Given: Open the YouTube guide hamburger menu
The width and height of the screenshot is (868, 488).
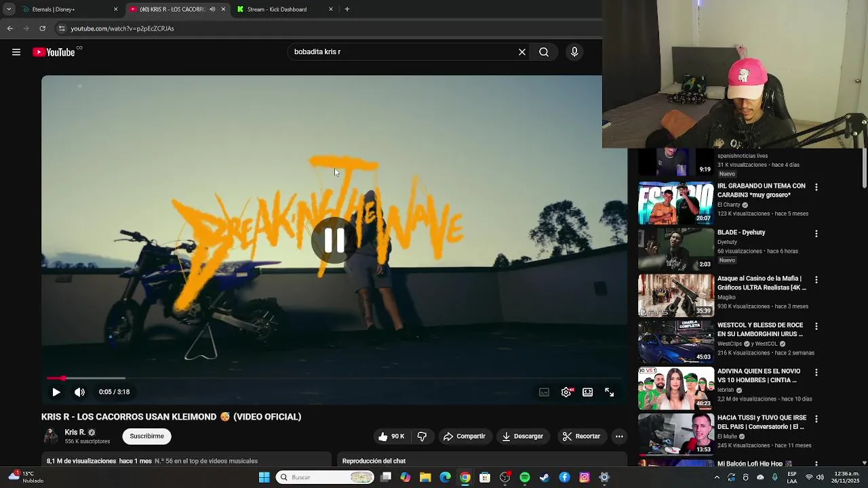Looking at the screenshot, I should point(16,52).
